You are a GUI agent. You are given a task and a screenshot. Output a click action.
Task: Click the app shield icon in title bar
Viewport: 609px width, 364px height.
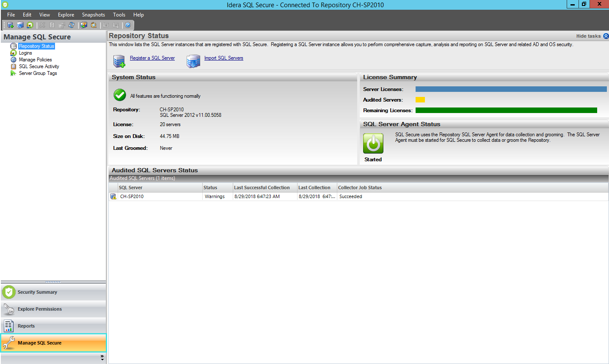[5, 5]
